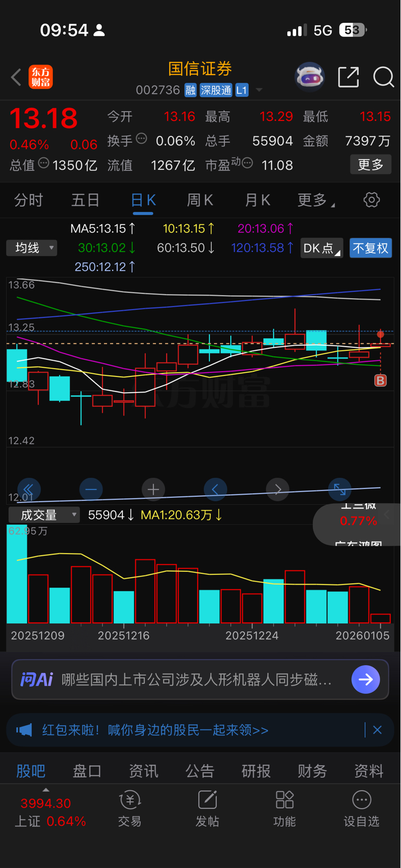Open the 资讯 tab
401x868 pixels.
coord(143,771)
